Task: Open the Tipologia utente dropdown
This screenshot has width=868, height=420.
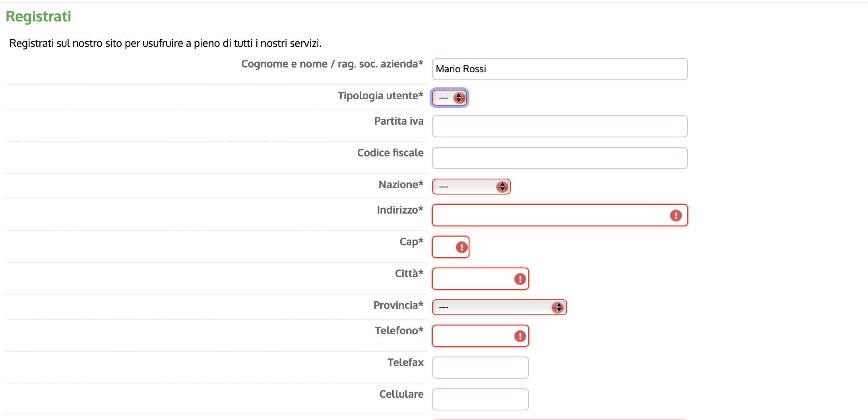Action: pos(449,98)
